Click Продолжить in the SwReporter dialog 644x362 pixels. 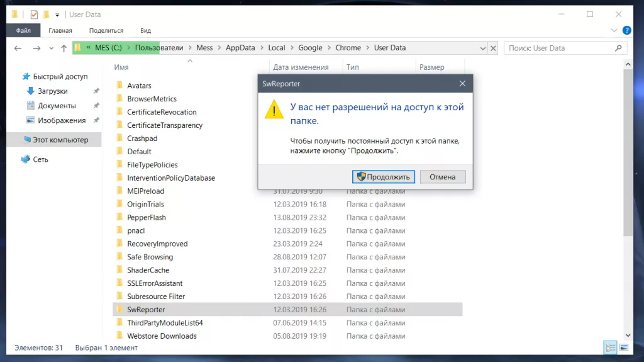(384, 177)
